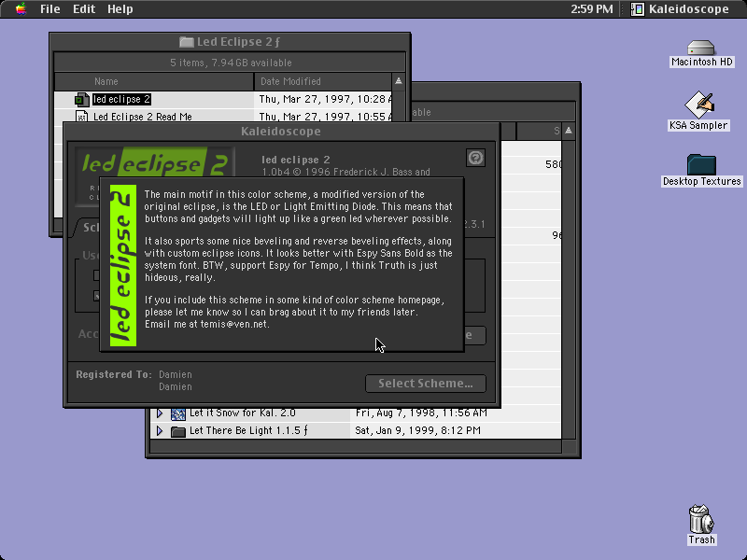Sort by the Date Modified column header

point(322,81)
